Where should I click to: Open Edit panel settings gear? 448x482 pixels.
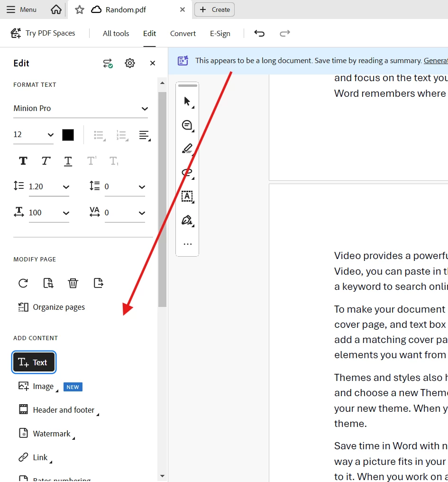(x=130, y=63)
